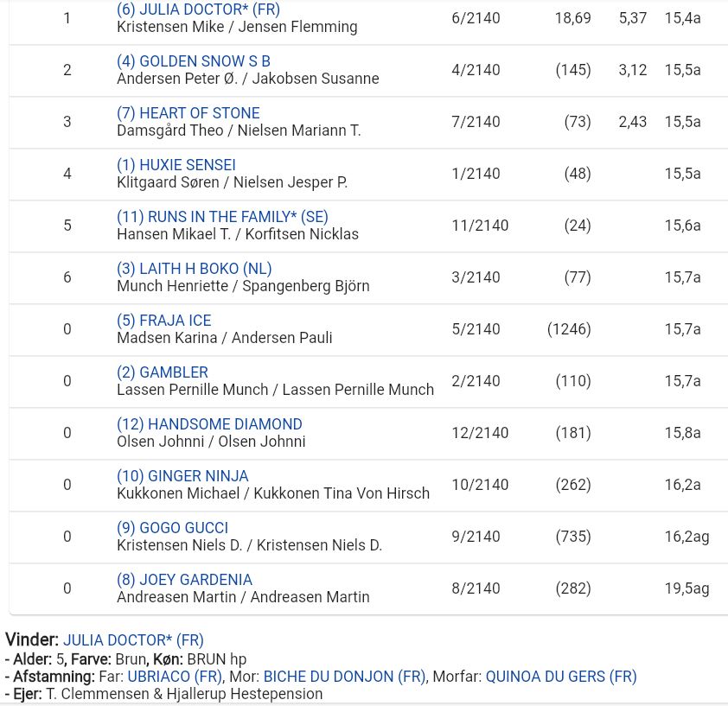This screenshot has height=706, width=728.
Task: Open GOLDEN SNOW S B horse page
Action: [x=193, y=60]
